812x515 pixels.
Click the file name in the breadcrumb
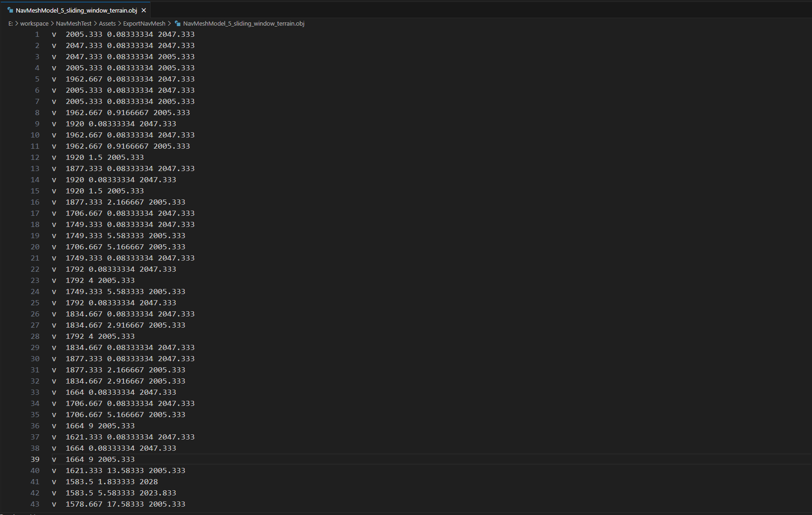tap(243, 23)
